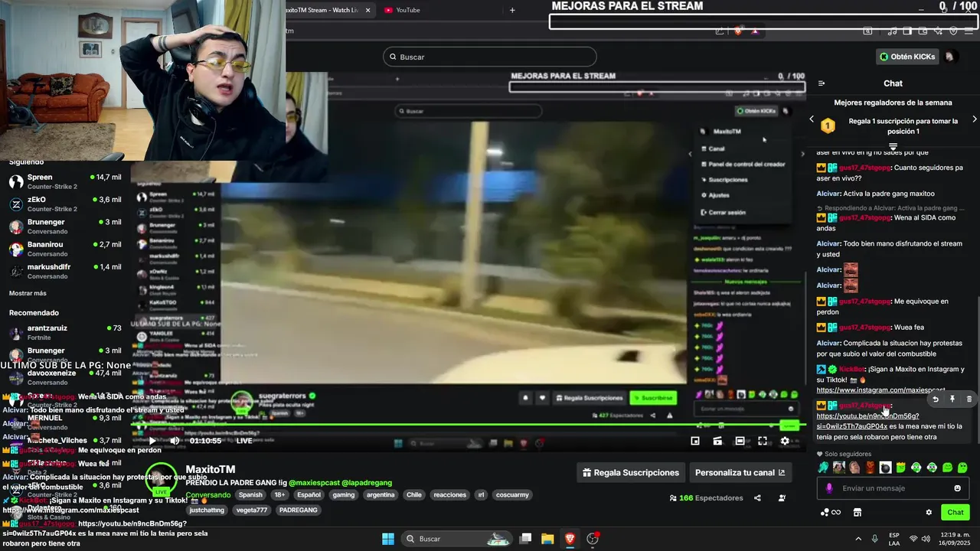Reply to the hovered chat message
This screenshot has height=551, width=980.
tap(936, 399)
